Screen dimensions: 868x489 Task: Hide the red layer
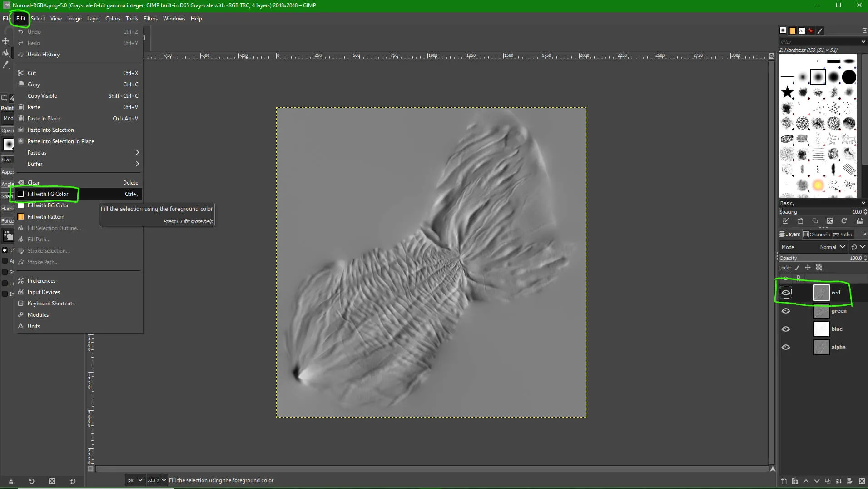tap(786, 293)
